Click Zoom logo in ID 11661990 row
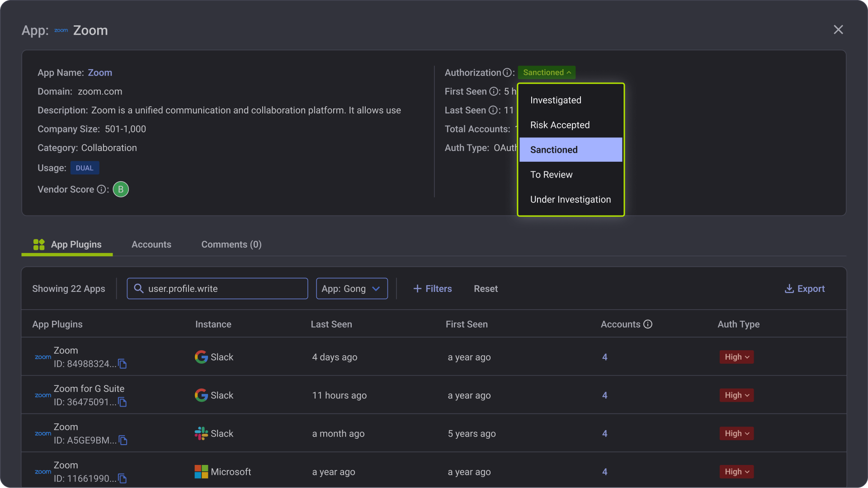The width and height of the screenshot is (868, 488). point(43,472)
